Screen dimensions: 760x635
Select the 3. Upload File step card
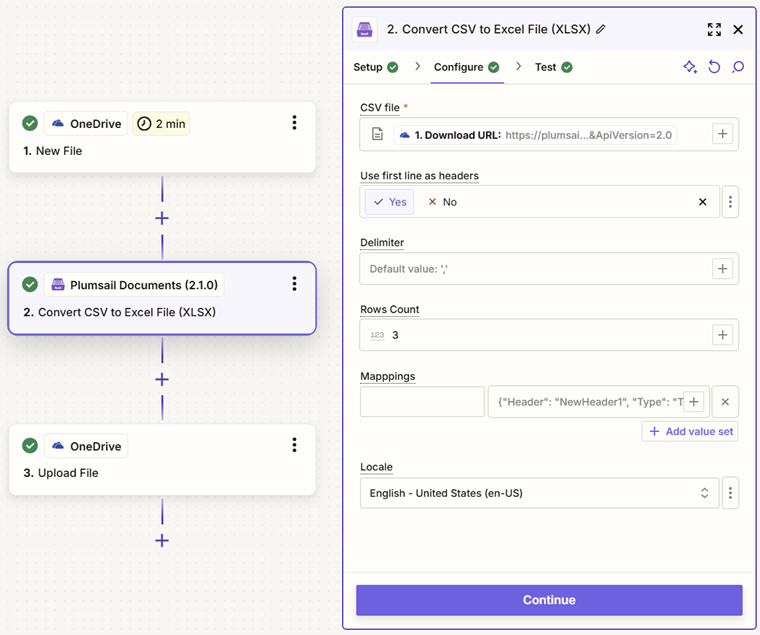point(162,460)
